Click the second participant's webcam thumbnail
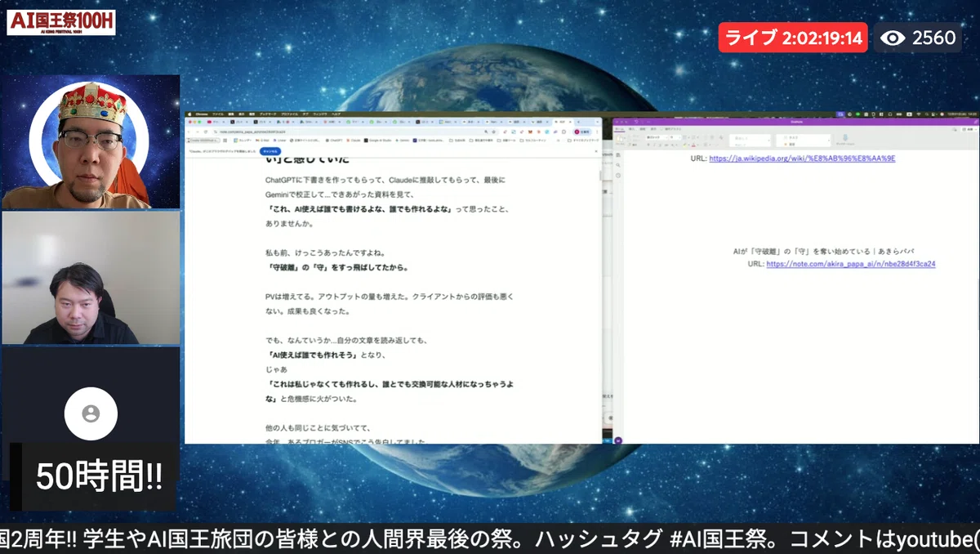The height and width of the screenshot is (554, 980). tap(91, 278)
